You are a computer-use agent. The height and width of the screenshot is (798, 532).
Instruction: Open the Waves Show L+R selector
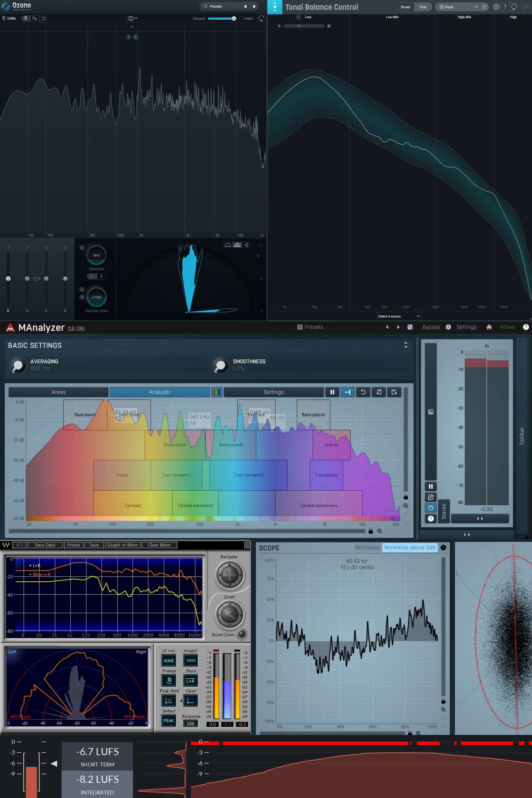[x=191, y=680]
